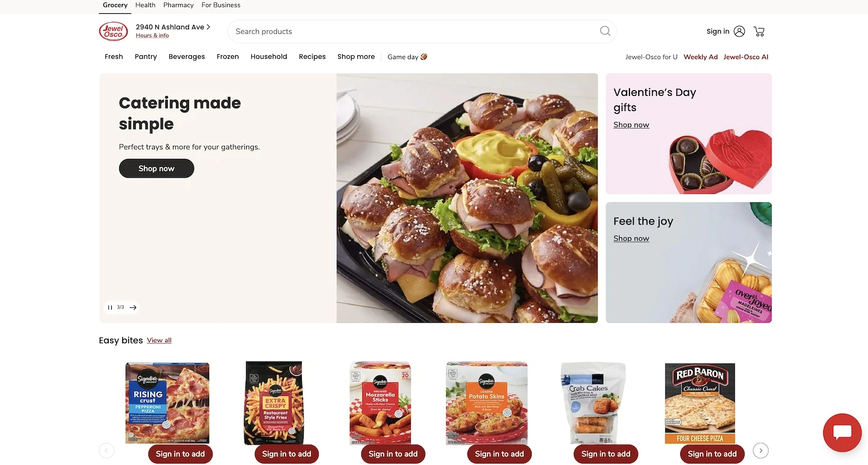Click the Jewel-Osco logo

[x=113, y=31]
